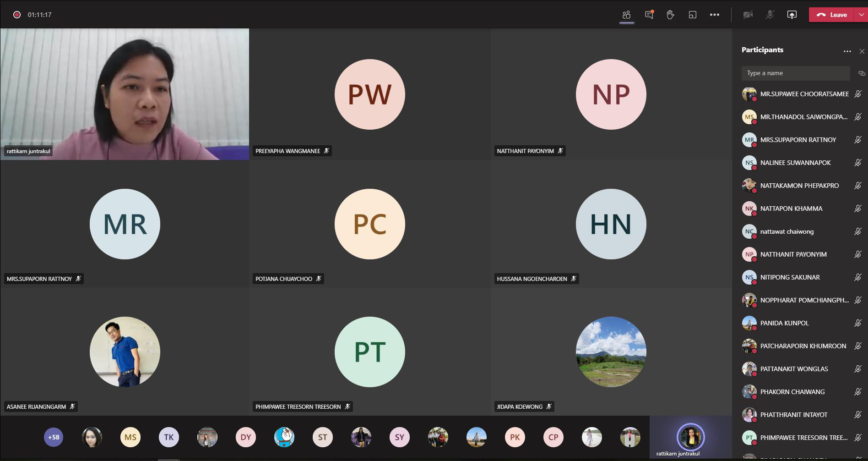Click the +58 more participants badge

coord(54,437)
